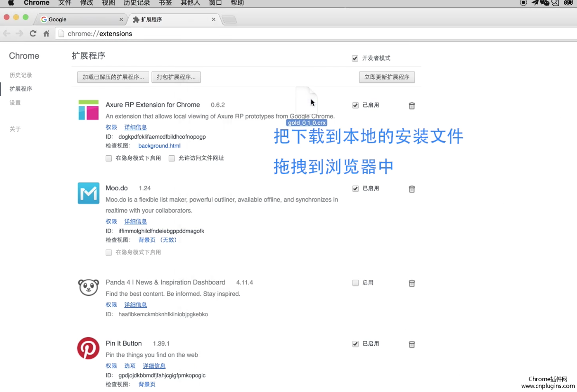Image resolution: width=577 pixels, height=392 pixels.
Task: Click the Axure RP extension ID text
Action: (162, 137)
